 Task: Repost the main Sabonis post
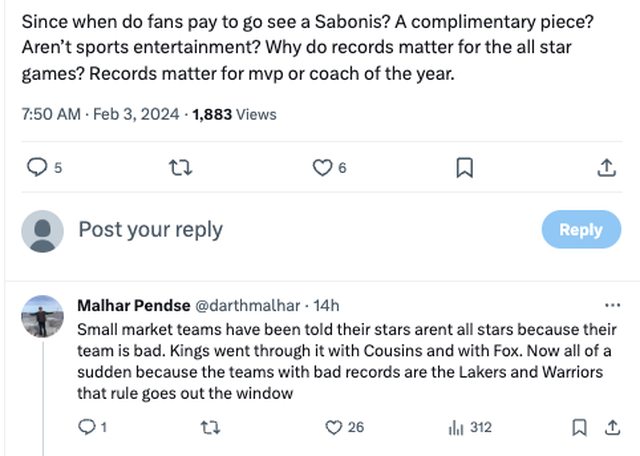point(180,169)
